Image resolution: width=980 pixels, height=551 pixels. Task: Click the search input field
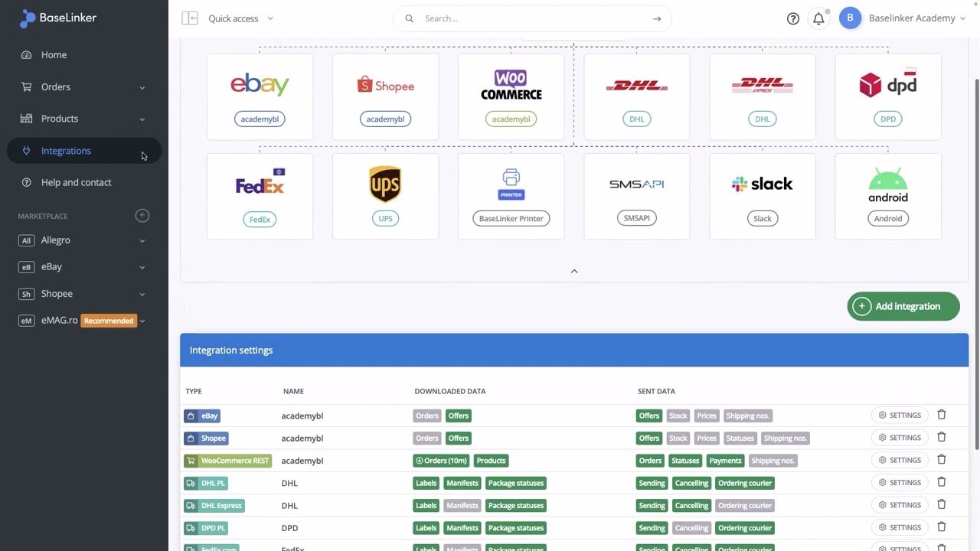click(x=532, y=18)
